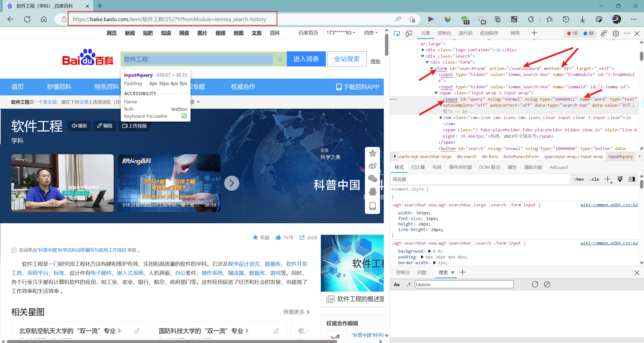Viewport: 644px width, 343px height.
Task: Add new DevTools tab plus button
Action: pyautogui.click(x=534, y=33)
